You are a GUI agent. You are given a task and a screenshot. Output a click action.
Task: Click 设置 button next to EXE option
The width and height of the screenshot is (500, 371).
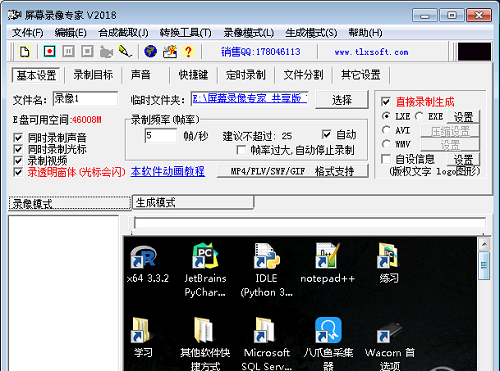click(463, 117)
